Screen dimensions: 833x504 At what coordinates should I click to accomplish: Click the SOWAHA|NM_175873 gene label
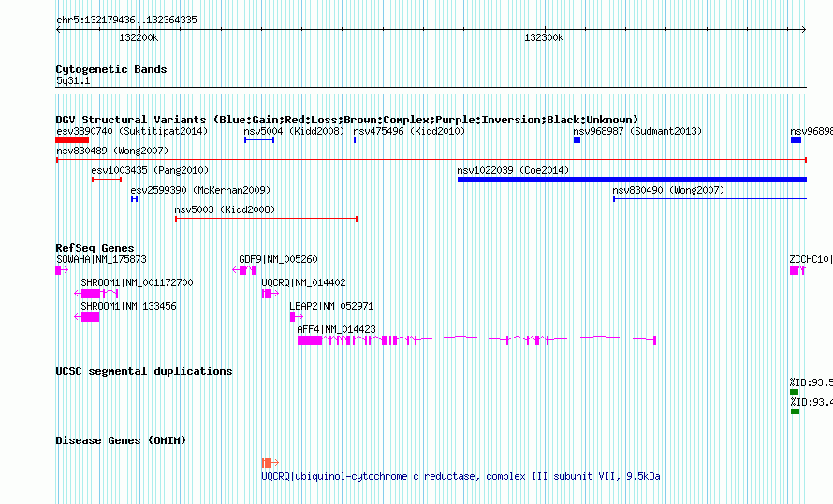pos(101,259)
